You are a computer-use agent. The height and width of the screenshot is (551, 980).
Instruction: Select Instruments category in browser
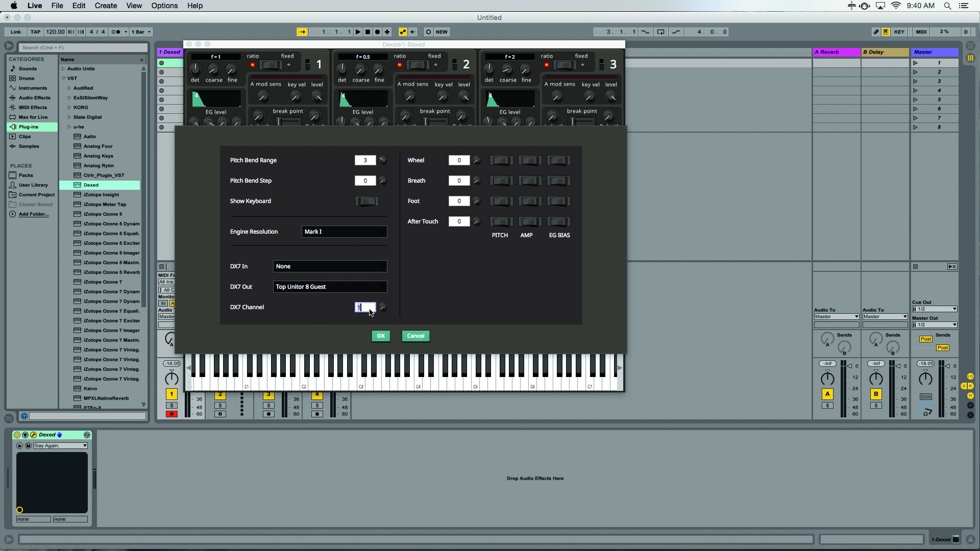click(x=32, y=88)
